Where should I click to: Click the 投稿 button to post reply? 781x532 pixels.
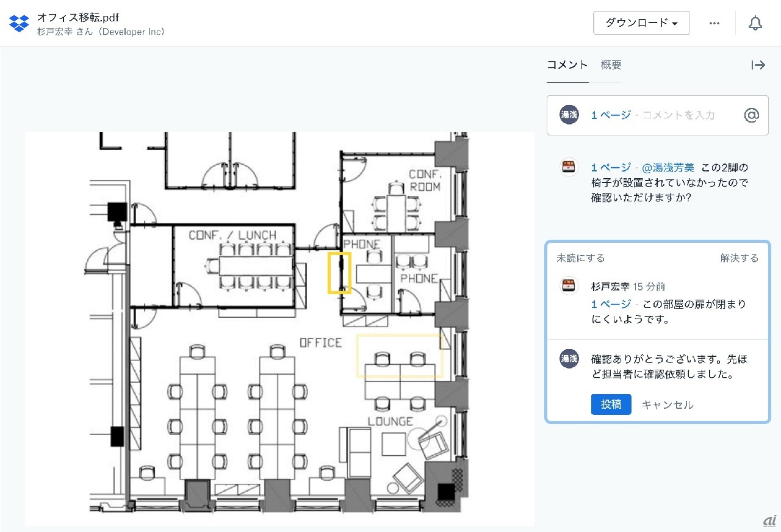point(611,404)
